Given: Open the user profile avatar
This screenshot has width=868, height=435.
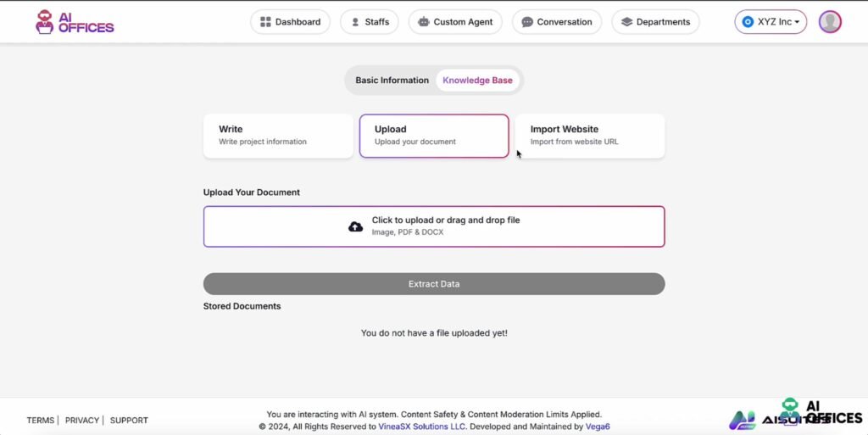Looking at the screenshot, I should 830,22.
